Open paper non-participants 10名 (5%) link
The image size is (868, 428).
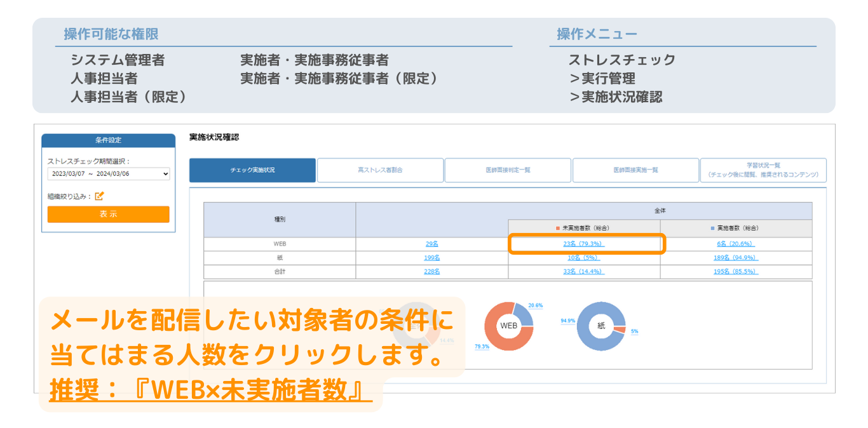coord(584,258)
